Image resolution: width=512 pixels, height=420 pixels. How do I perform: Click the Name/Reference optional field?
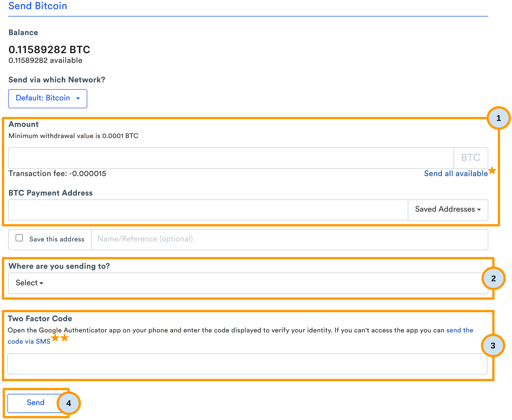[290, 239]
